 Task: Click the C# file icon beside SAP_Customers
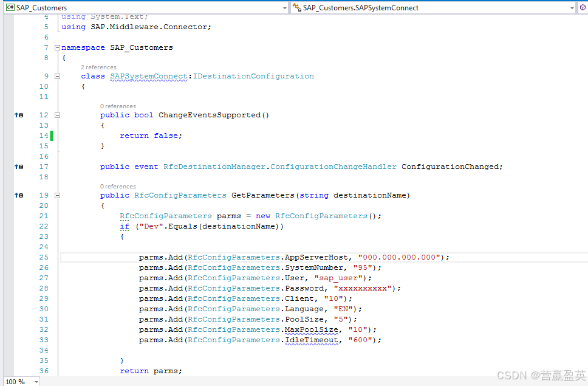pos(10,8)
